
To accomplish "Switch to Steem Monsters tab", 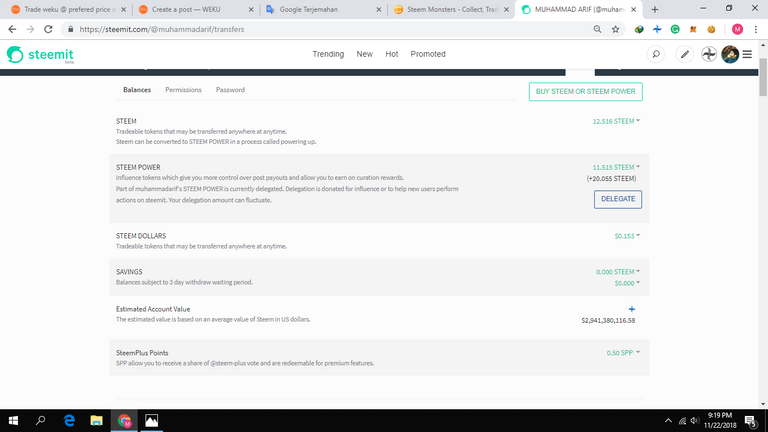I will (450, 9).
